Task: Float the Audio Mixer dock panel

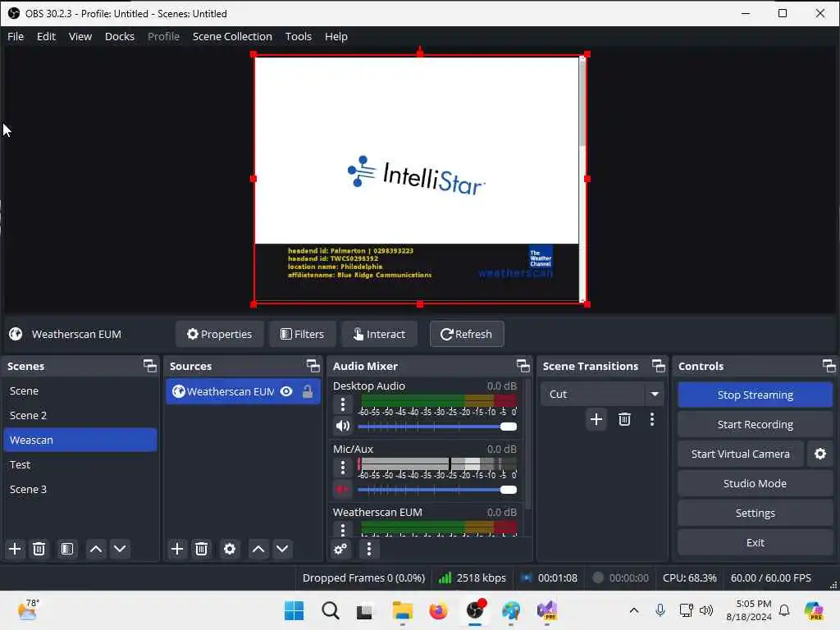Action: [523, 366]
